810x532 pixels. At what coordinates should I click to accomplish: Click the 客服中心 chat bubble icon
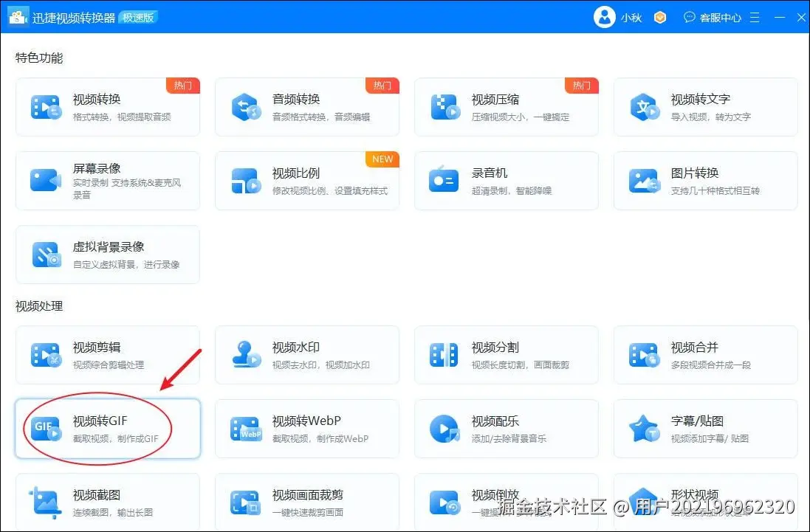[x=689, y=17]
